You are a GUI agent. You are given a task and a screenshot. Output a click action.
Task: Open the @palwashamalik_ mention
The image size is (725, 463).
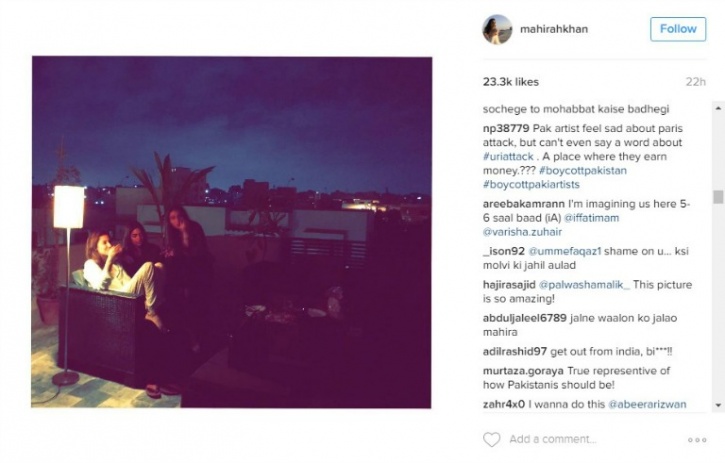(x=584, y=284)
